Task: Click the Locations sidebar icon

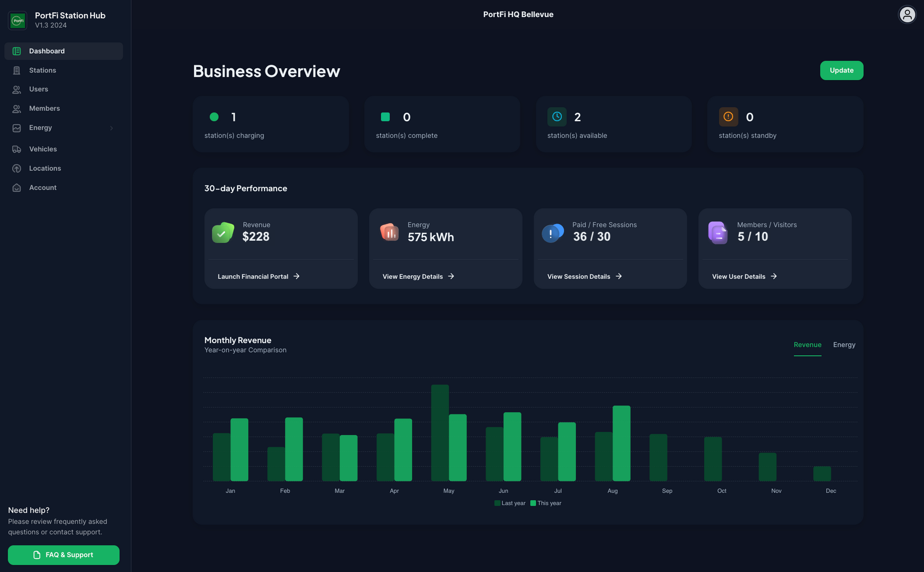Action: click(17, 169)
